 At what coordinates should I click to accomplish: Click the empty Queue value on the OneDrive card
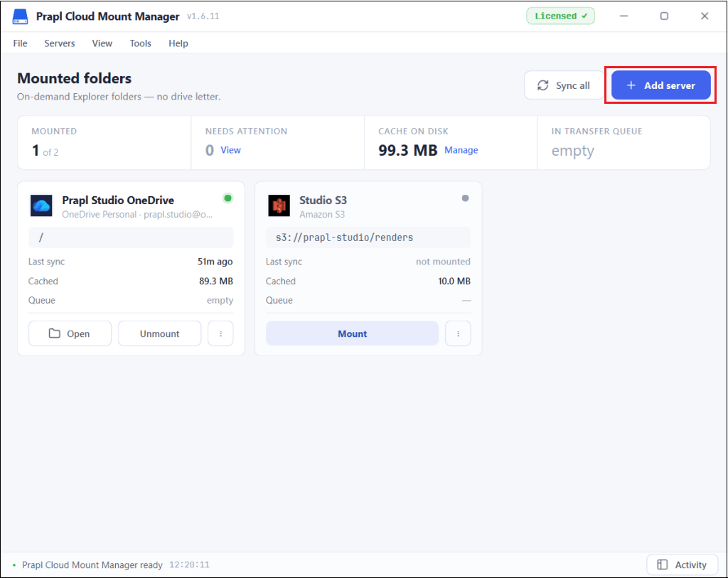(x=220, y=300)
